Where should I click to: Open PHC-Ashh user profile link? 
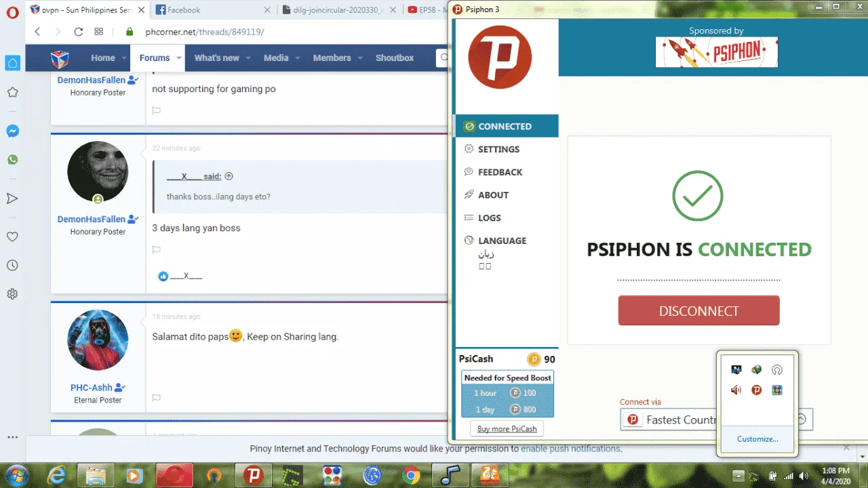92,388
